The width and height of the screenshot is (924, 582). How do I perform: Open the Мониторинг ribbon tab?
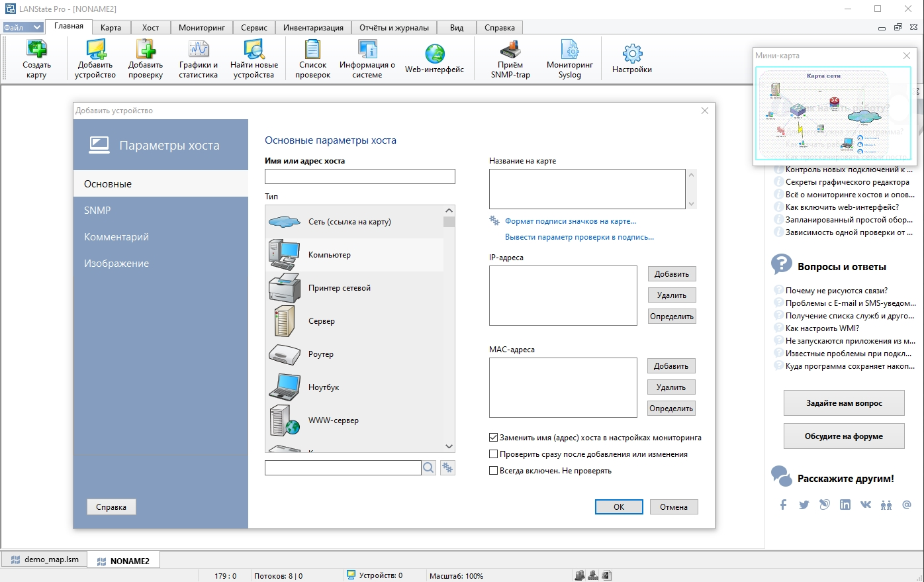[202, 27]
